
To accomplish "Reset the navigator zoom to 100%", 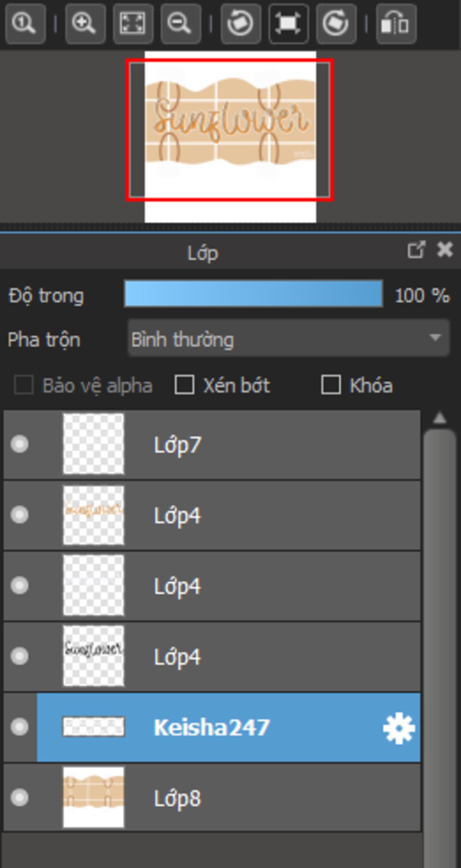I will click(25, 23).
